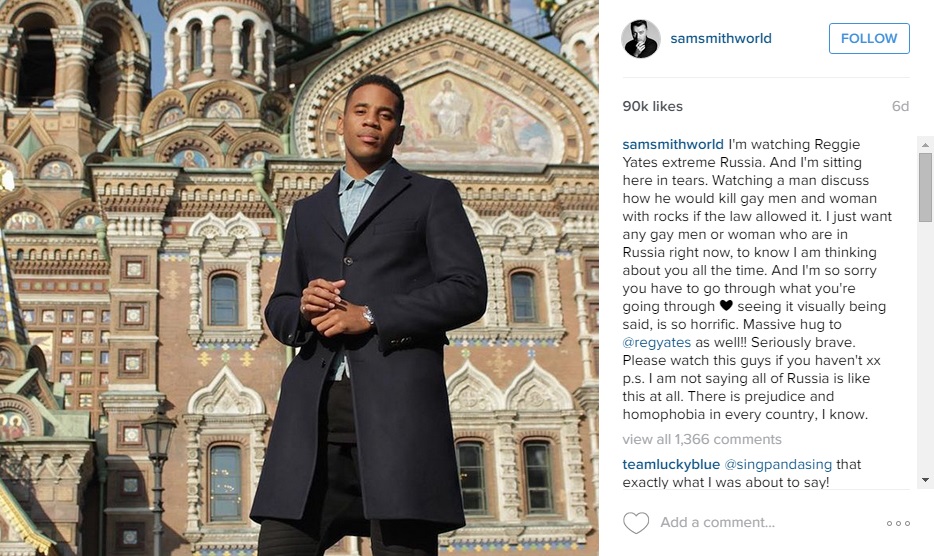The image size is (934, 556).
Task: Click the comments scrollbar track below thumb
Action: click(925, 347)
